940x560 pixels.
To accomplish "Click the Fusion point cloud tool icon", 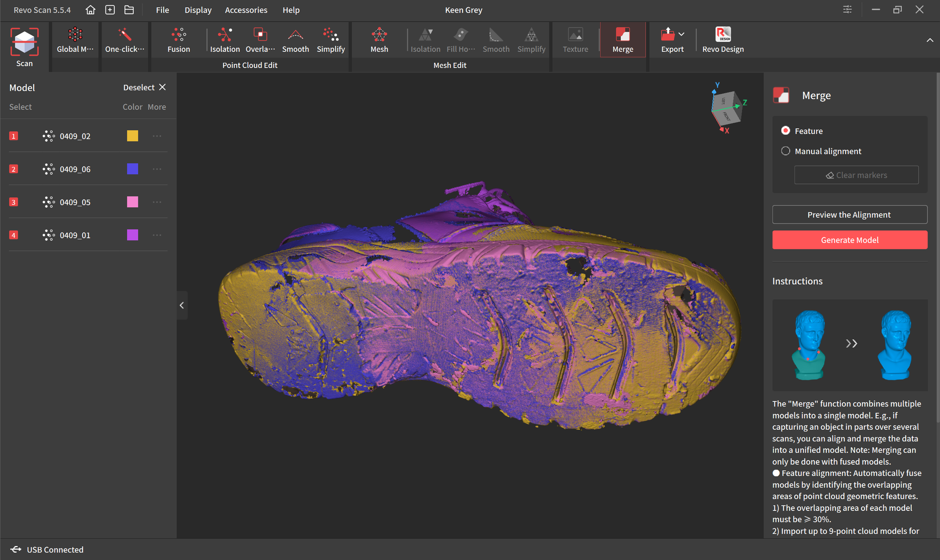I will tap(179, 35).
